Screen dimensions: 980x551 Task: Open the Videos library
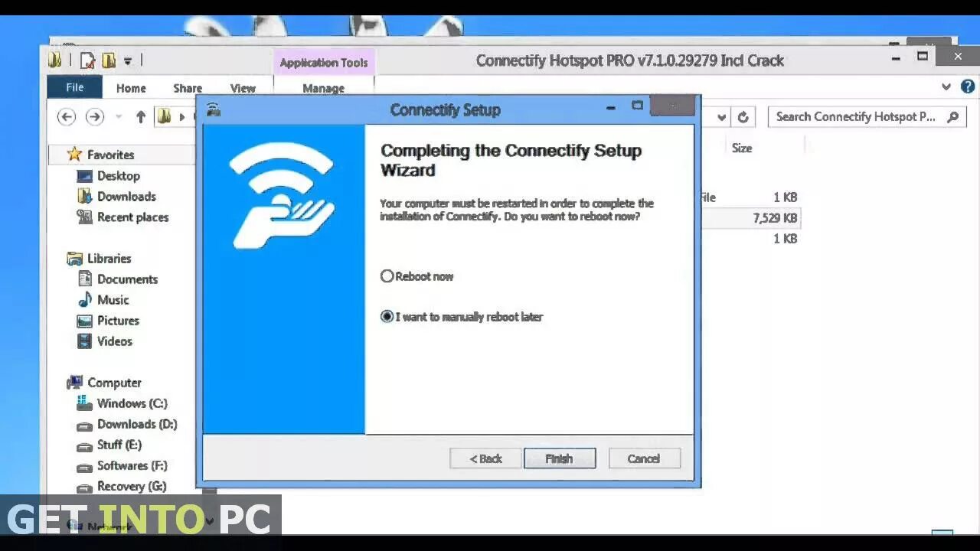point(115,341)
